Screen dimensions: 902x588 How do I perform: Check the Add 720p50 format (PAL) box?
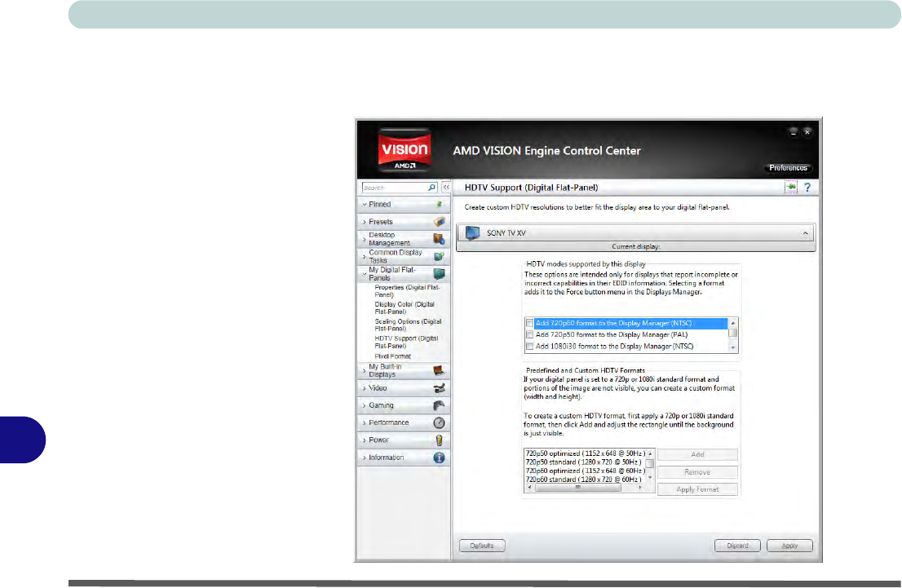pos(530,334)
